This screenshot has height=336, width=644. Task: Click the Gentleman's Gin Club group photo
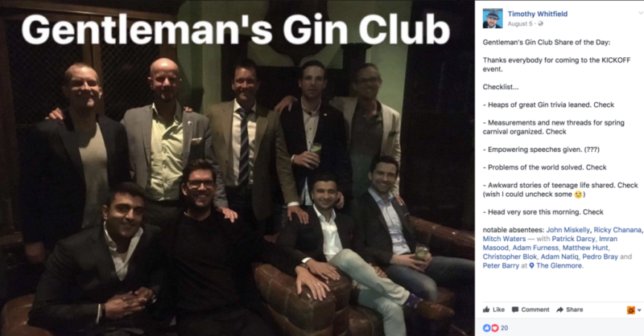coord(237,168)
